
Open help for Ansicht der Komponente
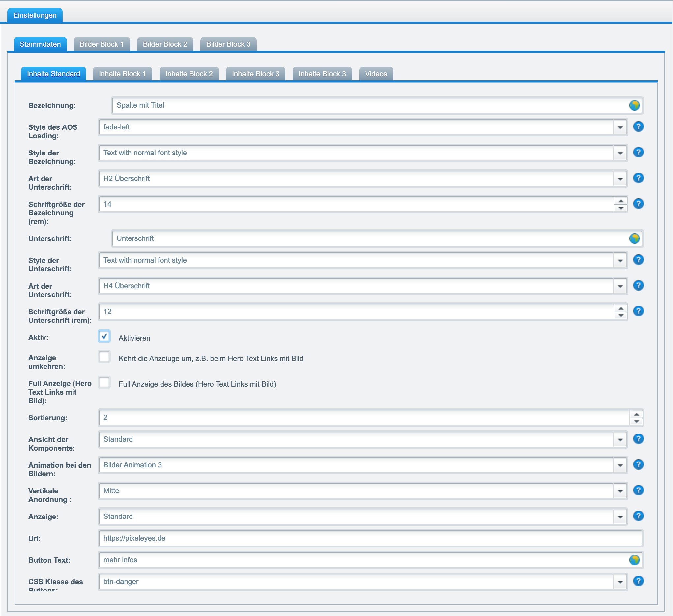coord(638,439)
